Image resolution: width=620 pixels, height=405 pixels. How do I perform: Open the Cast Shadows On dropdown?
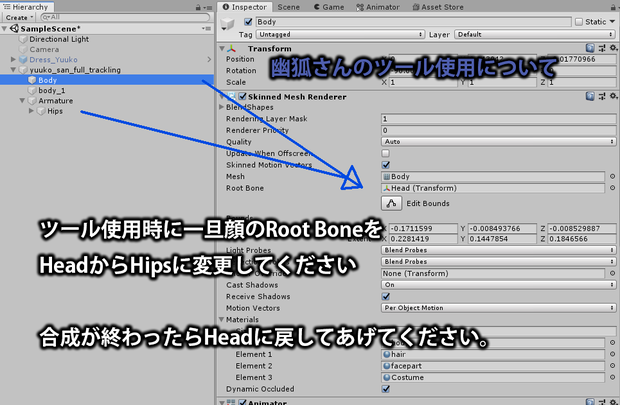[498, 285]
